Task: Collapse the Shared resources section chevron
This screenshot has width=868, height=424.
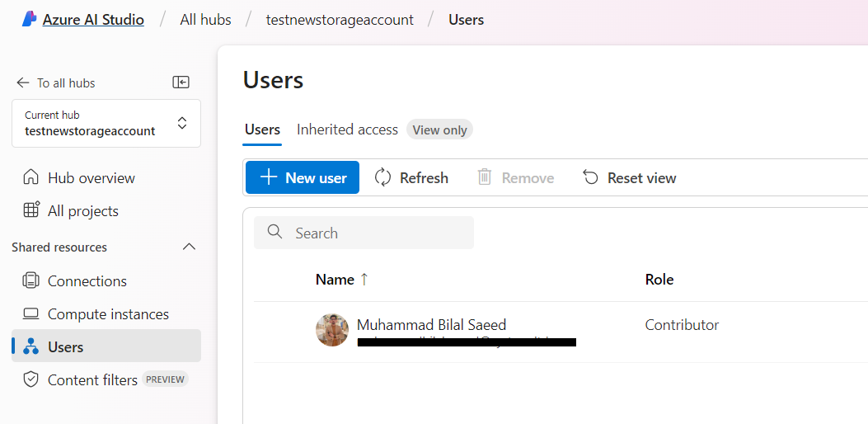Action: pyautogui.click(x=189, y=247)
